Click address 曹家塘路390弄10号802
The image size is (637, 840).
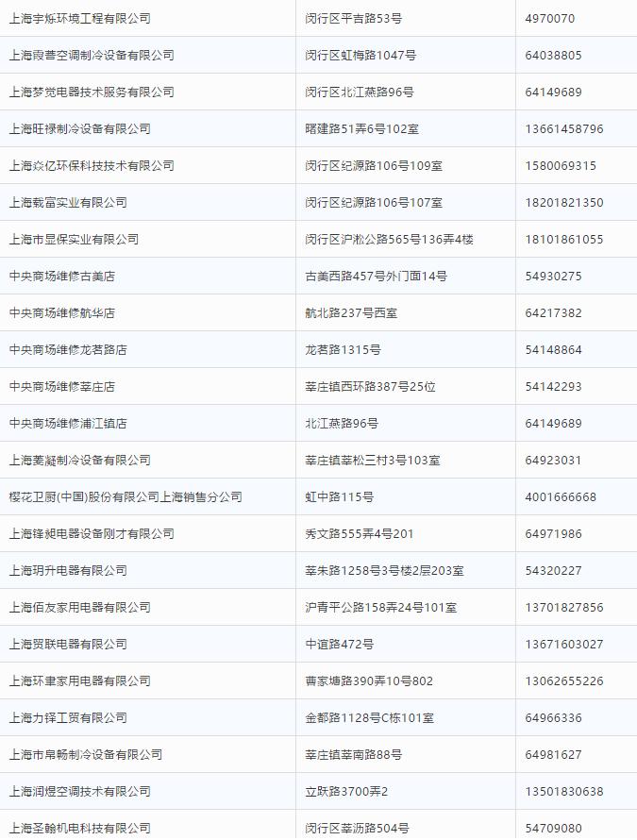tap(369, 681)
